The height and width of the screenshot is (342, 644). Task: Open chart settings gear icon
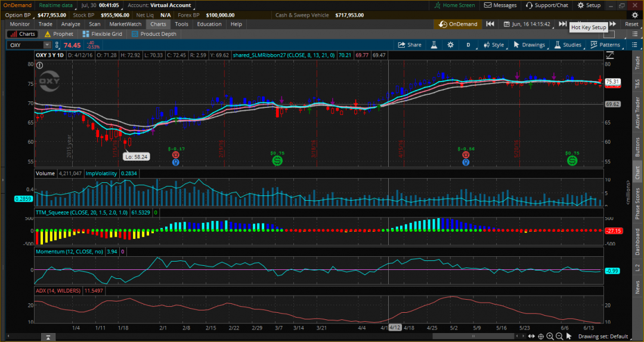click(x=451, y=45)
